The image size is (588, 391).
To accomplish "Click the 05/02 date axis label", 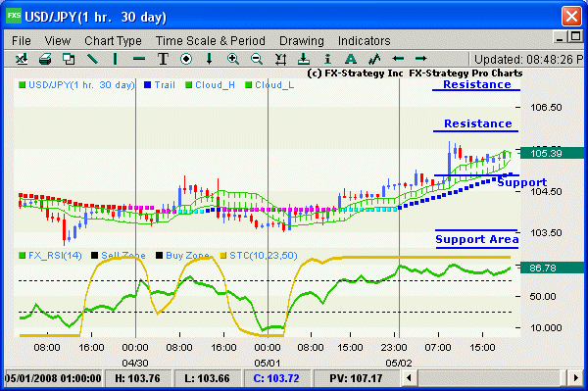I will pyautogui.click(x=399, y=363).
